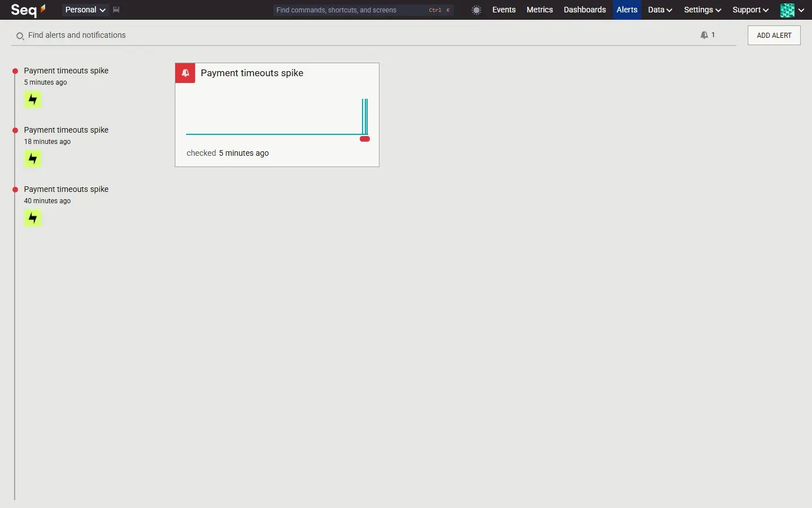Click the Seq logo
Viewport: 812px width, 508px height.
pos(28,10)
